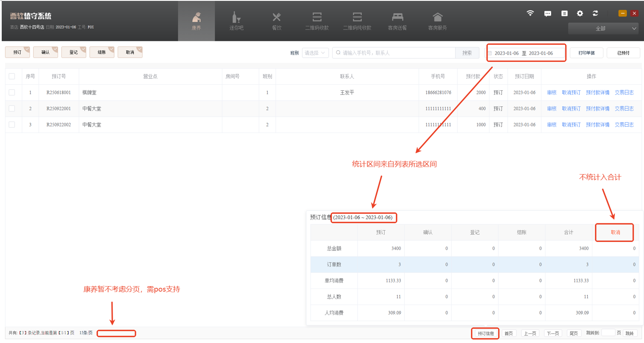Click the message chat bubble icon

[548, 13]
